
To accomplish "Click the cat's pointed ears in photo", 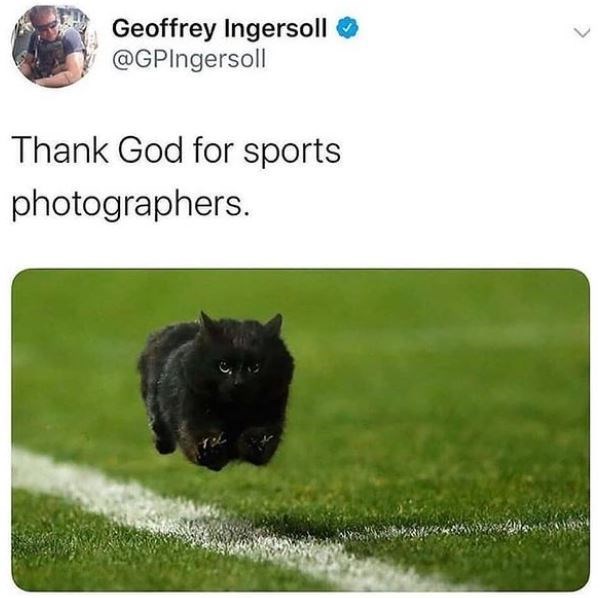I will [241, 324].
